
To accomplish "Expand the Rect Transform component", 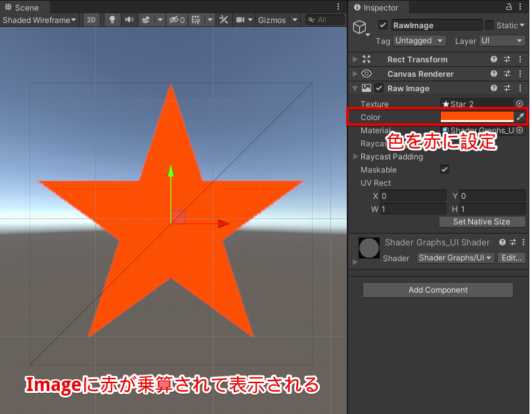I will pyautogui.click(x=355, y=59).
